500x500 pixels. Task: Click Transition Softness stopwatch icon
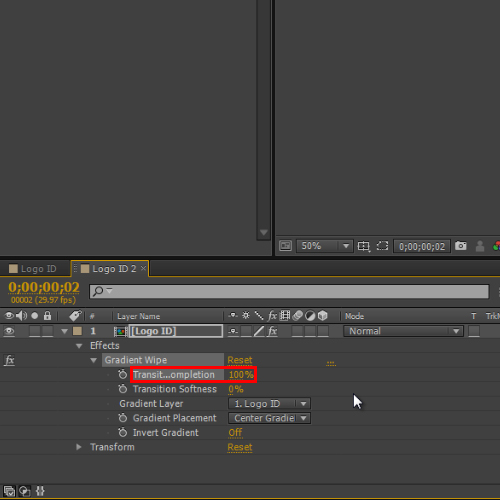pyautogui.click(x=123, y=389)
